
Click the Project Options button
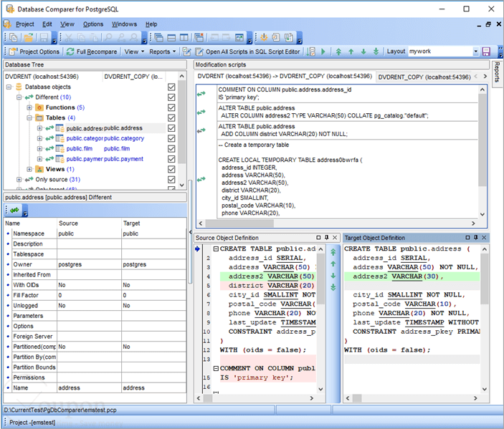click(x=34, y=52)
